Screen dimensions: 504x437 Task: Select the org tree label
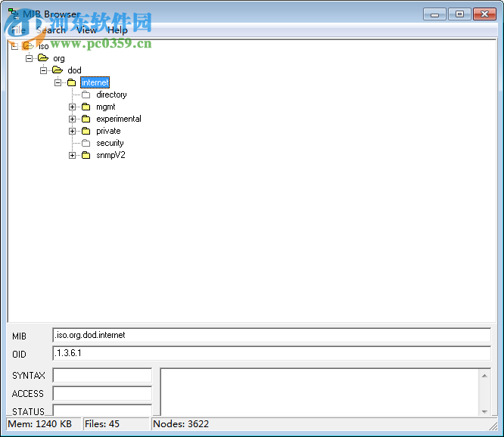click(x=59, y=58)
